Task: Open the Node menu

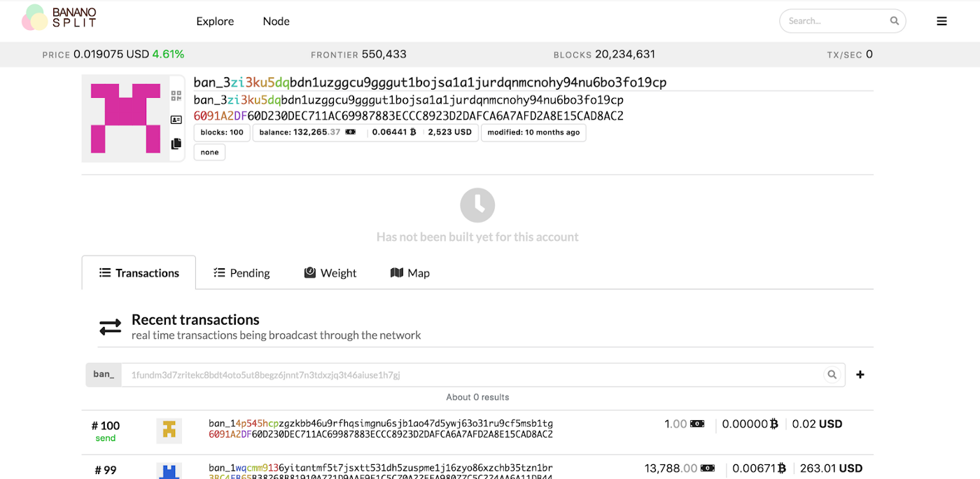Action: (276, 21)
